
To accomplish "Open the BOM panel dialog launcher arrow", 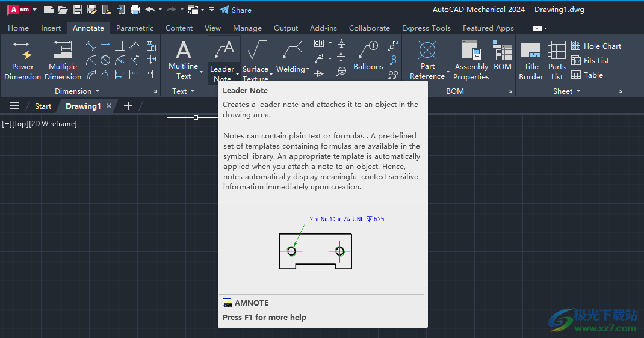I will [510, 91].
